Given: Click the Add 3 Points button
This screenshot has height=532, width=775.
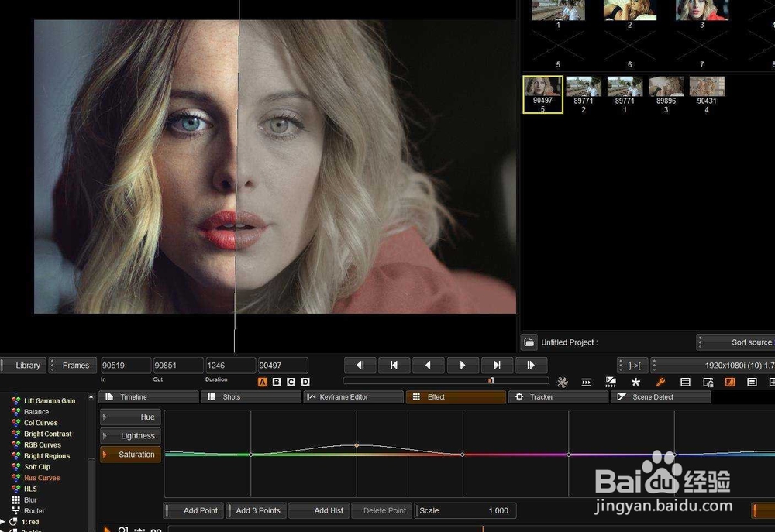Looking at the screenshot, I should point(257,511).
